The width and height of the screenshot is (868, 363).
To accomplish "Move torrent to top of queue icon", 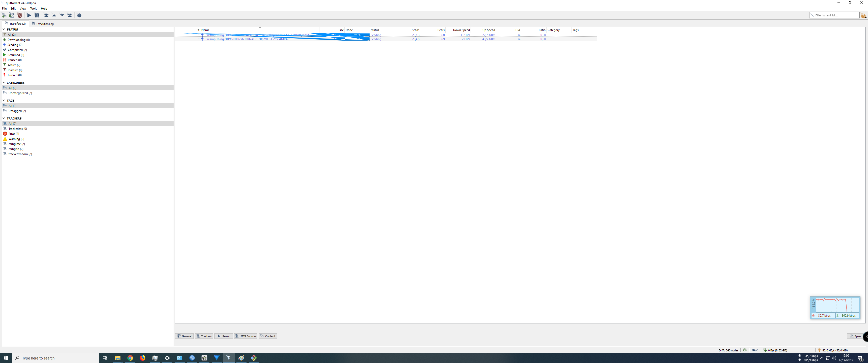I will (46, 15).
